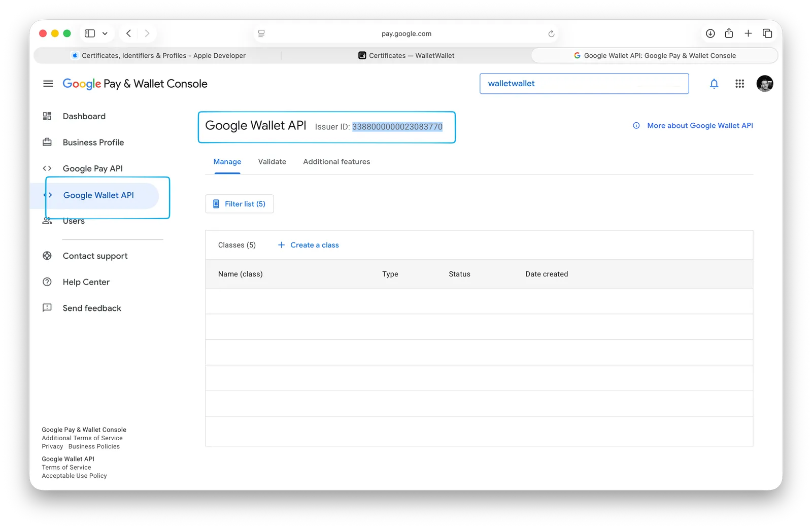Image resolution: width=812 pixels, height=529 pixels.
Task: Open the Google apps grid icon
Action: (x=739, y=84)
